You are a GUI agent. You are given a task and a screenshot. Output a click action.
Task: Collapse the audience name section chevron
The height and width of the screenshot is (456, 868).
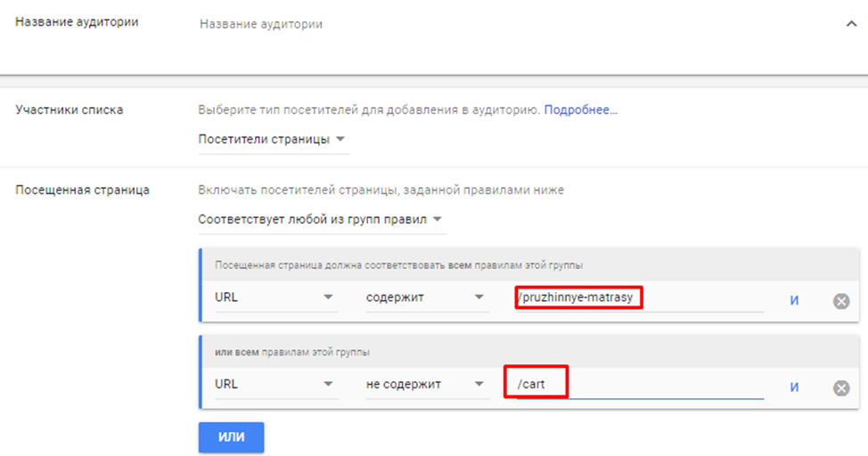pos(850,25)
